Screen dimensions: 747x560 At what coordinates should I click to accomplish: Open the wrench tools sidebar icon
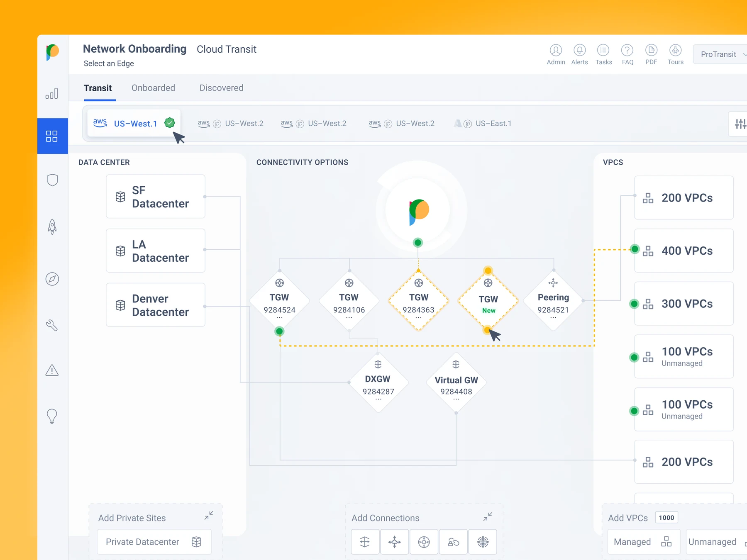pos(52,325)
